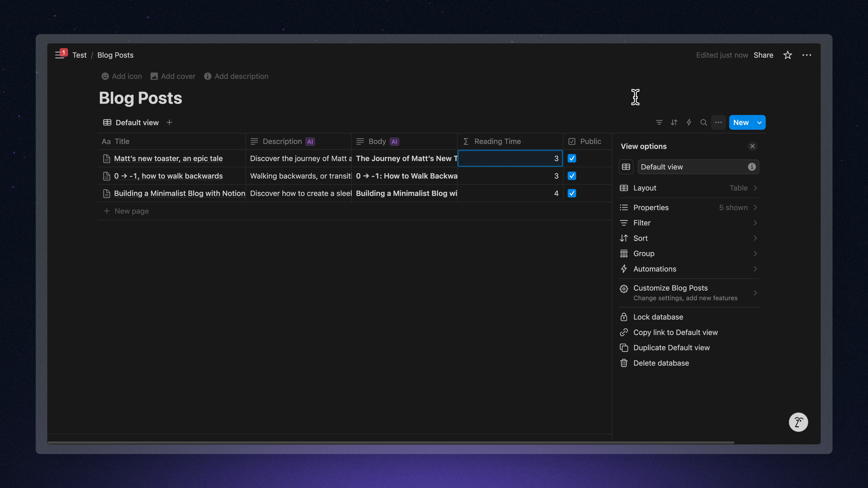Close the View options panel
The height and width of the screenshot is (488, 868).
(x=752, y=146)
